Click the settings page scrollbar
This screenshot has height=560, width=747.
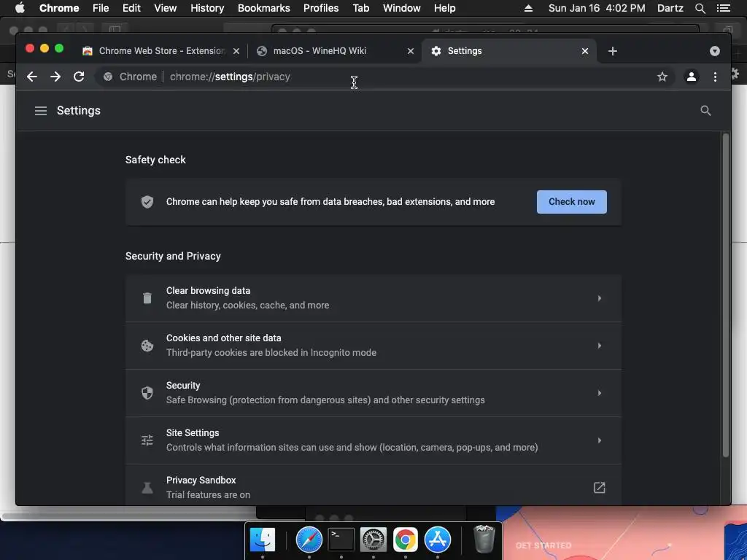(x=726, y=295)
